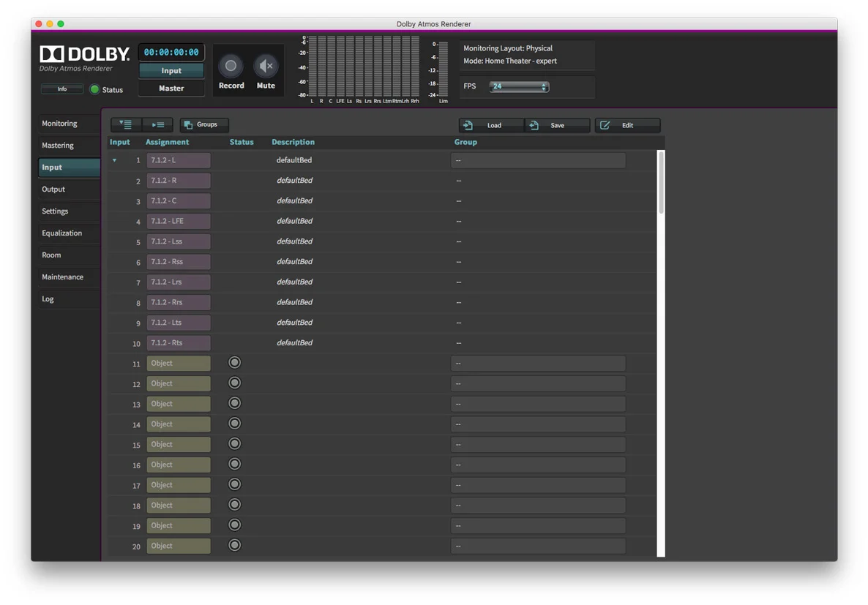The width and height of the screenshot is (868, 605).
Task: Switch to Input source
Action: 171,71
